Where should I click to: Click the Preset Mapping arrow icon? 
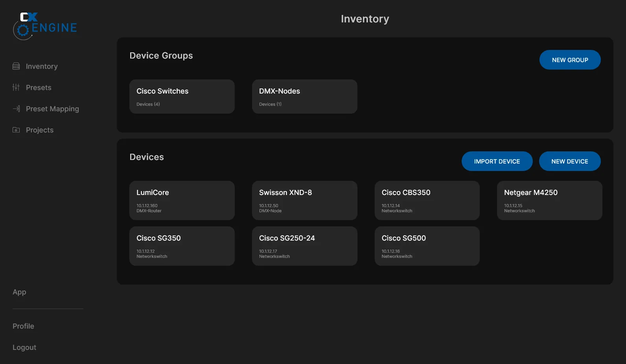16,108
